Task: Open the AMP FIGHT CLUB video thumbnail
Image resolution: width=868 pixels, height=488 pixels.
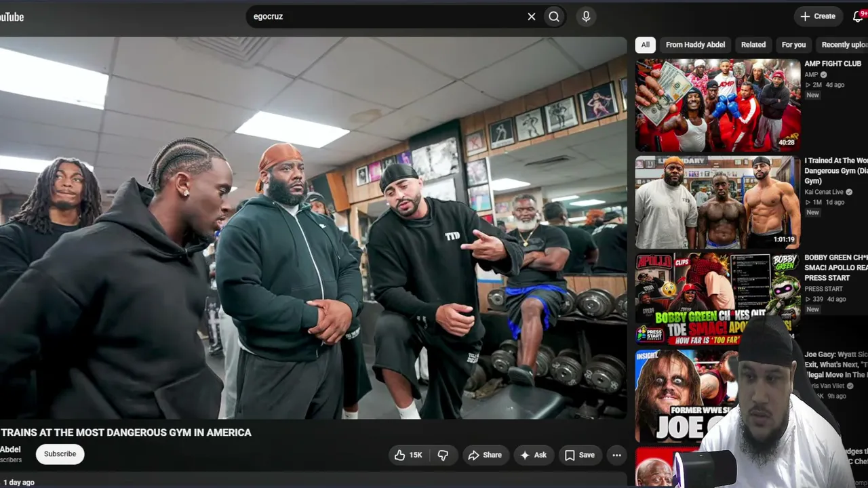Action: pyautogui.click(x=718, y=105)
